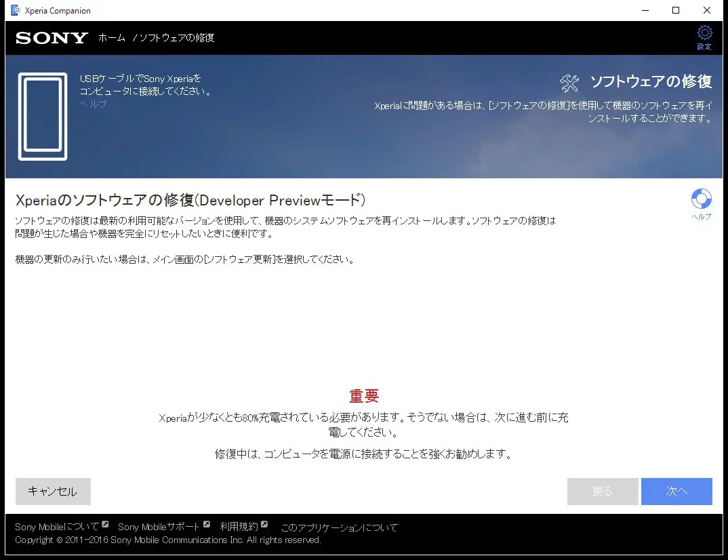Select ソフトウェアの修復 breadcrumb item
Image resolution: width=728 pixels, height=560 pixels.
(177, 37)
